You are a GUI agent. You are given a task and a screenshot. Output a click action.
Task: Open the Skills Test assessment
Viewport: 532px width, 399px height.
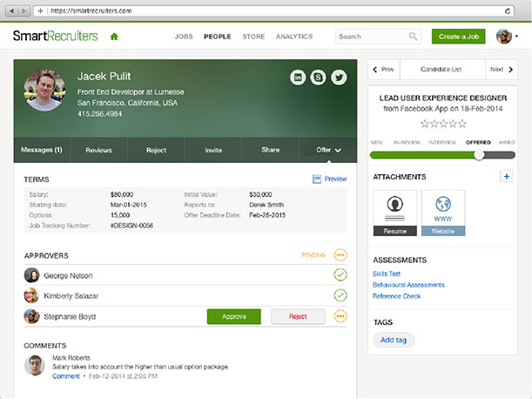(387, 274)
